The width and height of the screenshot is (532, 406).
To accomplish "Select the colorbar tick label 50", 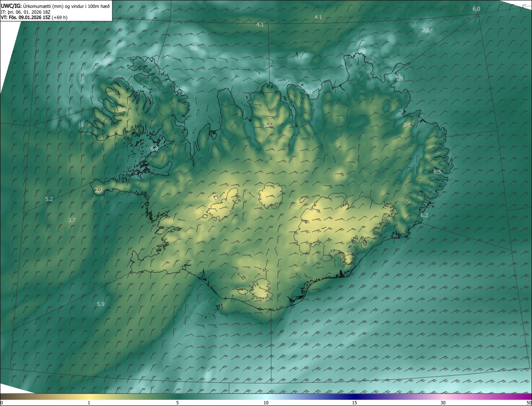I will (529, 403).
